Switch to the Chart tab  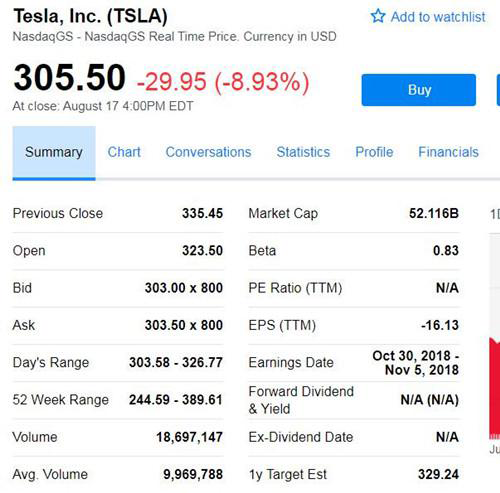coord(124,152)
